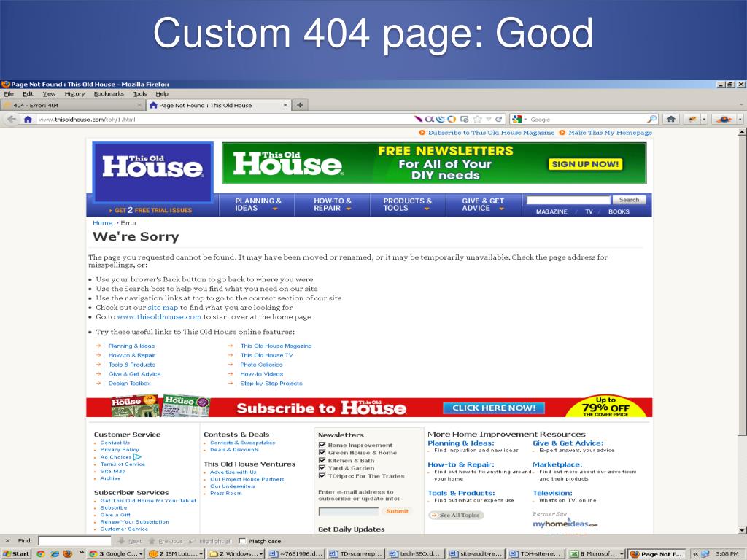
Task: Click the Windows Start button
Action: [x=16, y=554]
